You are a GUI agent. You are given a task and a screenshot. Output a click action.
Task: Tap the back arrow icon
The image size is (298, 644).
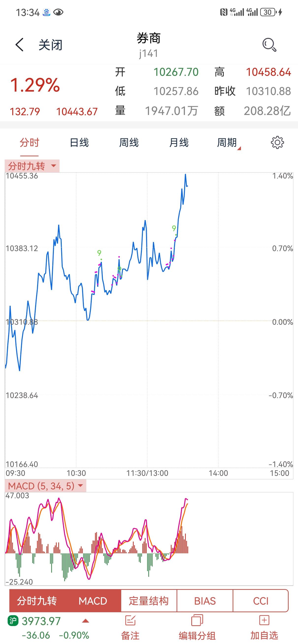pyautogui.click(x=19, y=45)
